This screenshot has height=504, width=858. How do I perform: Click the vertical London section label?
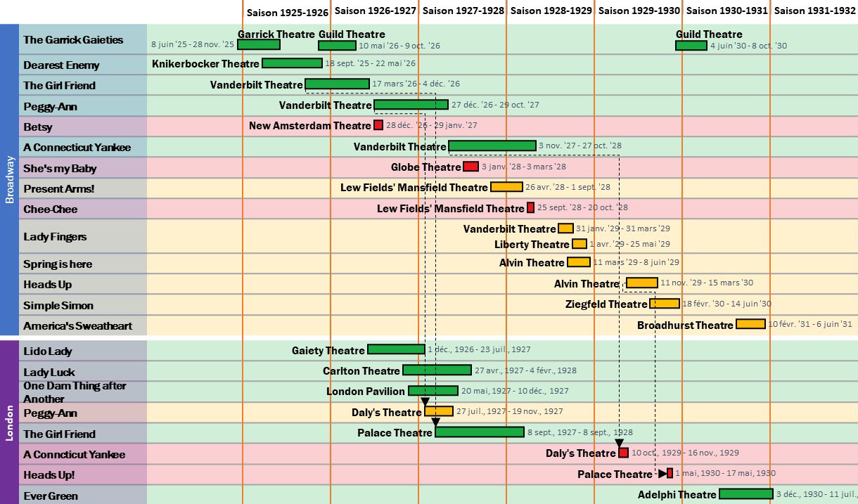9,422
